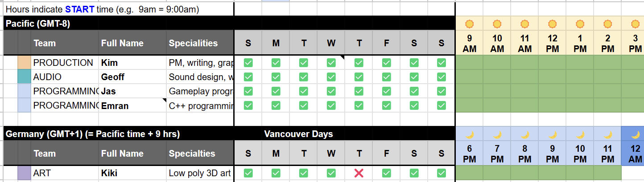Image resolution: width=644 pixels, height=182 pixels.
Task: Uncheck Kim's Monday availability checkbox
Action: click(276, 63)
